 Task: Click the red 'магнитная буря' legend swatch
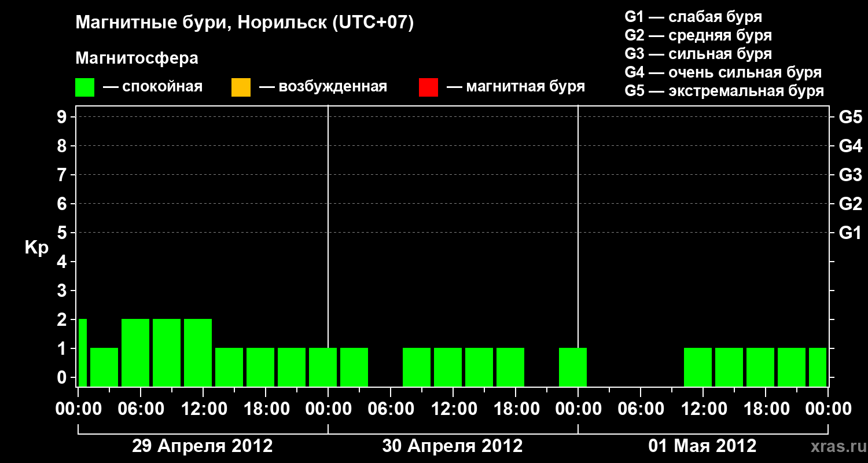428,87
